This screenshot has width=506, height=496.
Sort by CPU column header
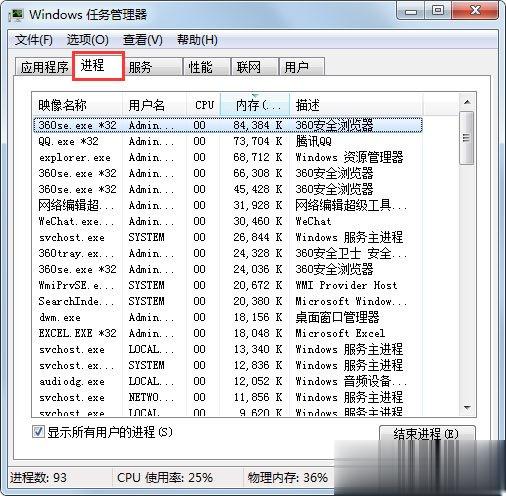pyautogui.click(x=203, y=105)
